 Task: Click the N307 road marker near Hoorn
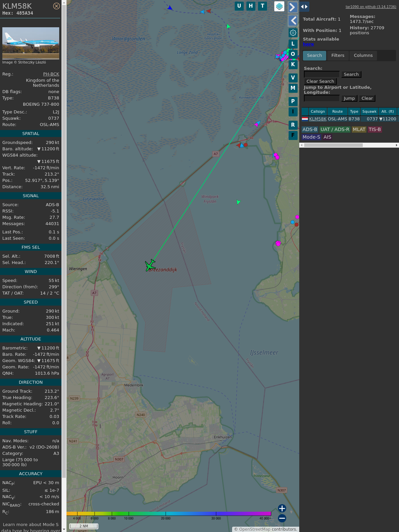pyautogui.click(x=119, y=459)
